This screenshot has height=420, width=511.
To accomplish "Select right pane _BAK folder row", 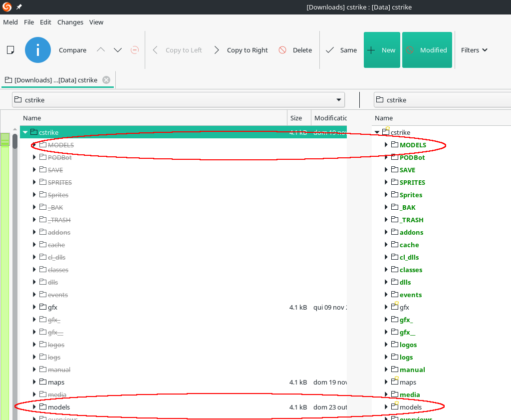I will tap(441, 207).
